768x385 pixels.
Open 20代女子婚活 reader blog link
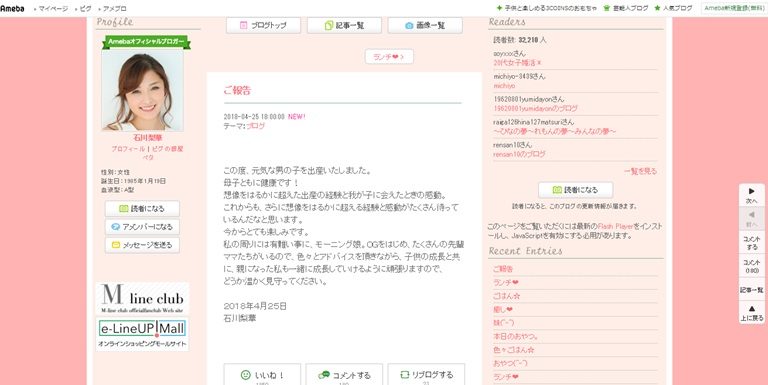point(517,63)
